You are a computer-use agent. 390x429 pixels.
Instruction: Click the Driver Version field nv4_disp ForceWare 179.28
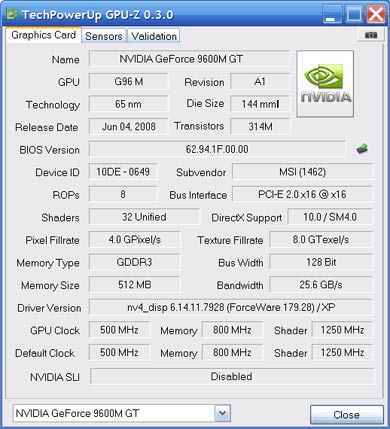tap(231, 307)
